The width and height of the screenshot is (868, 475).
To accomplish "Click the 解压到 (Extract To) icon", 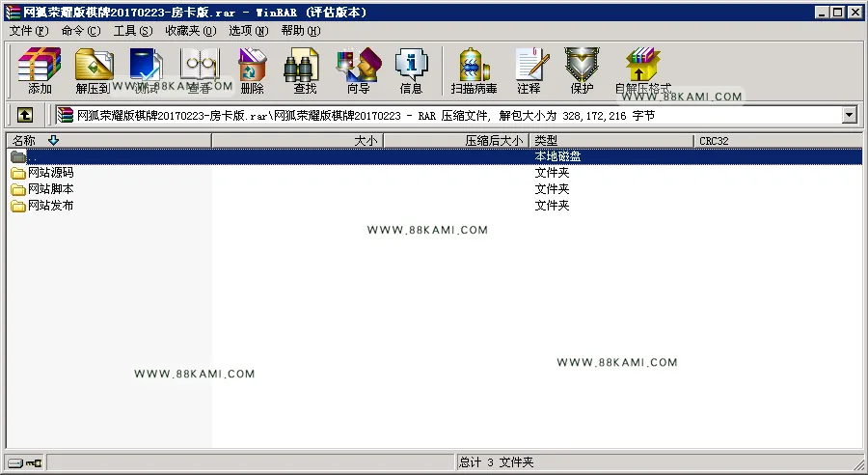I will click(93, 70).
